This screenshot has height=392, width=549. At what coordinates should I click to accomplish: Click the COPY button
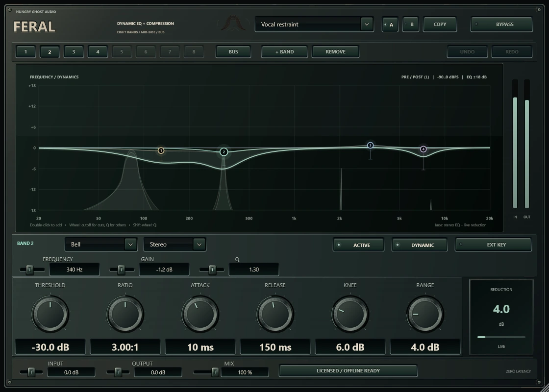(x=440, y=24)
